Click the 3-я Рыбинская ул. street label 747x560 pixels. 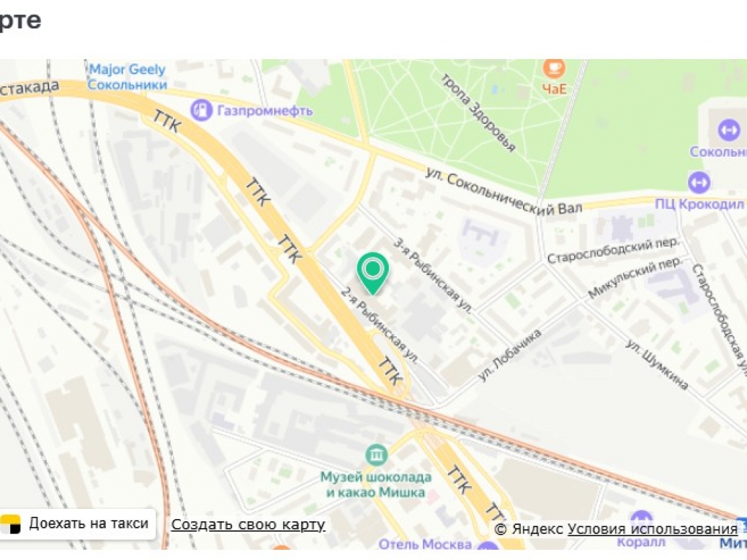(x=433, y=276)
